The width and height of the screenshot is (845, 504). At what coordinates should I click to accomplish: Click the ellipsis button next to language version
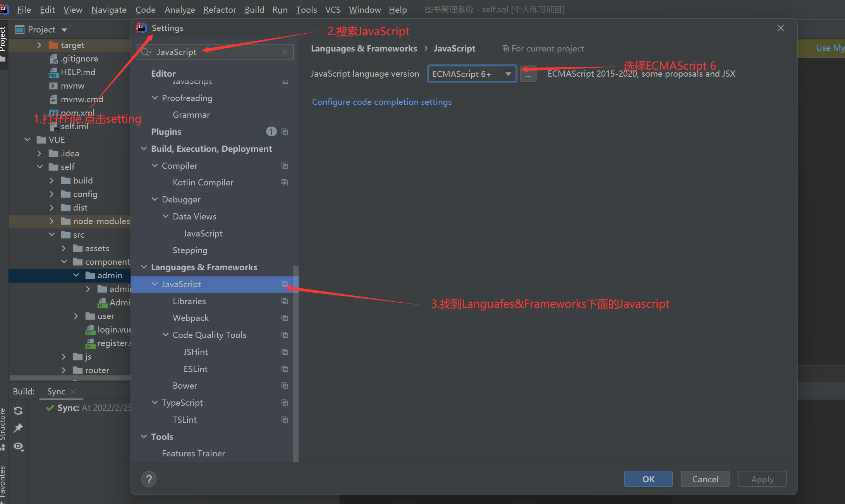point(529,74)
